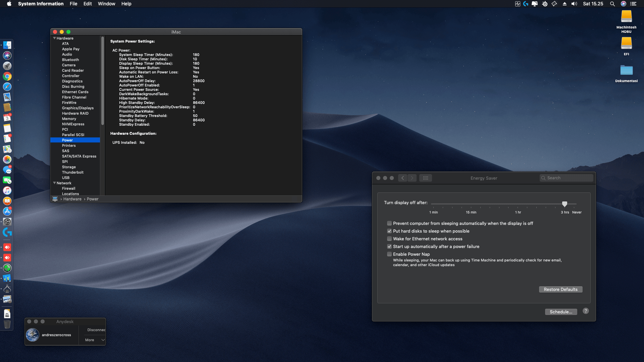Open the Window menu
The image size is (644, 362).
[x=106, y=4]
